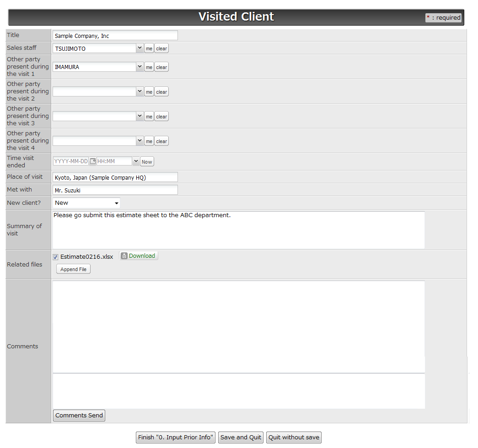Expand the Other party present 4 dropdown
Viewport: 478px width, 448px height.
(140, 141)
